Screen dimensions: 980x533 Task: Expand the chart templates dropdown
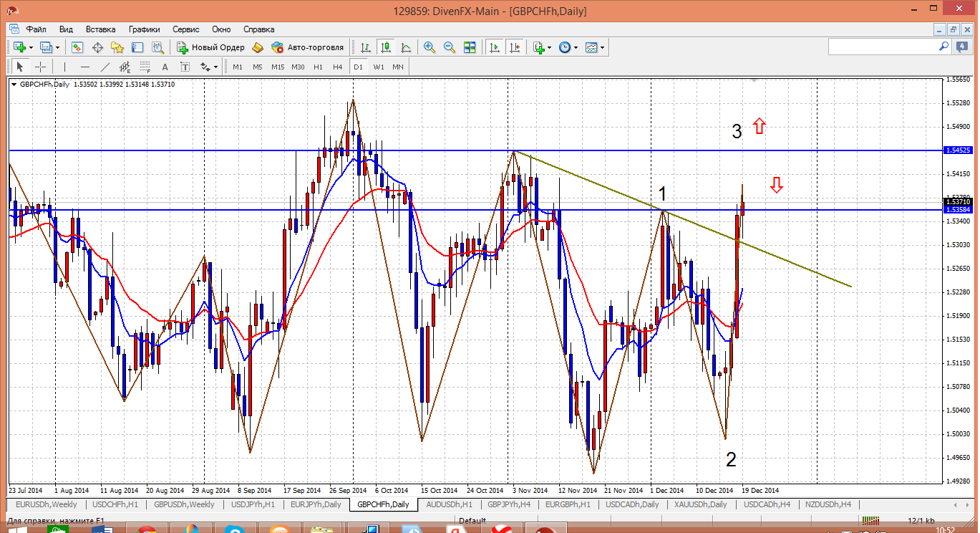coord(603,47)
